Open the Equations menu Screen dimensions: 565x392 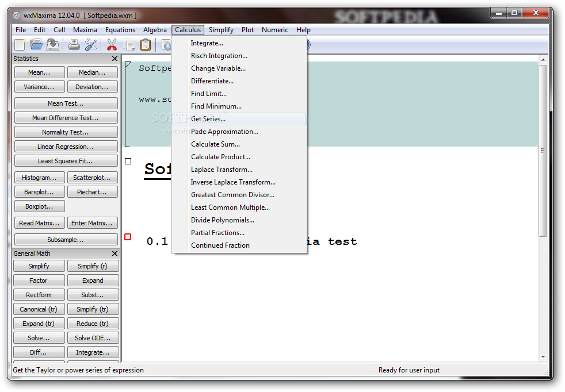120,30
